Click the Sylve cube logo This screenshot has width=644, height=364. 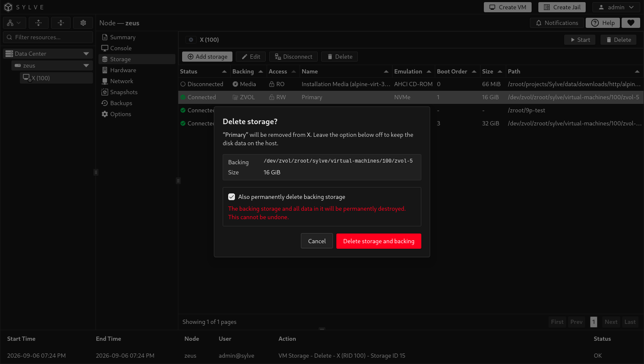point(8,7)
